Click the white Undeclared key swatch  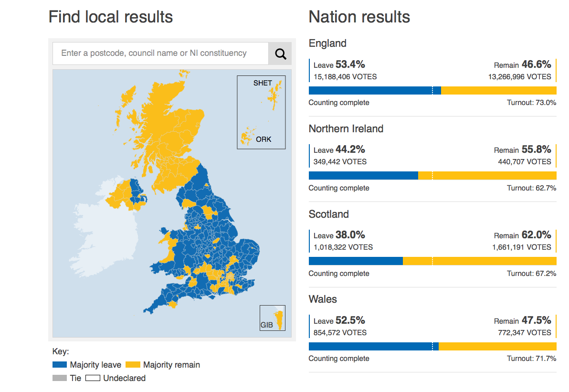coord(93,378)
